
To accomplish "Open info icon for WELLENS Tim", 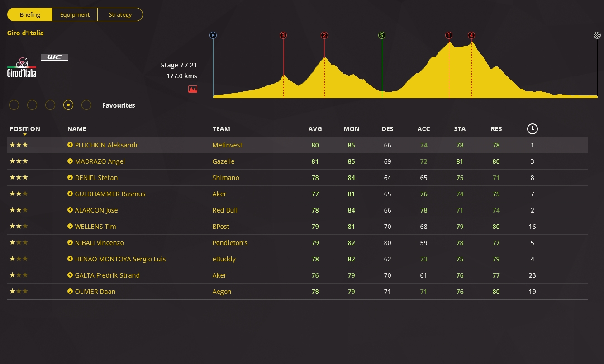I will 70,227.
